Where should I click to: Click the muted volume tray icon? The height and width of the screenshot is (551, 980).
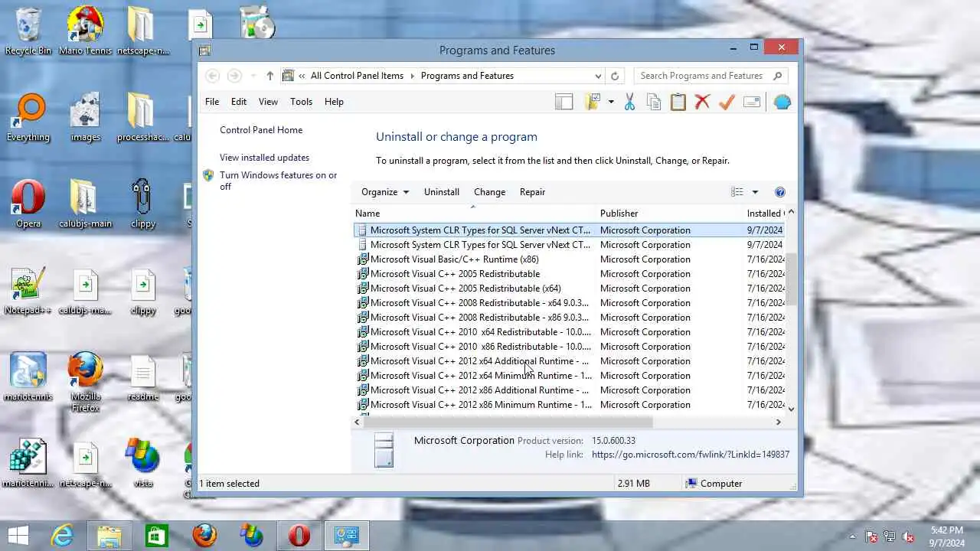(x=908, y=536)
